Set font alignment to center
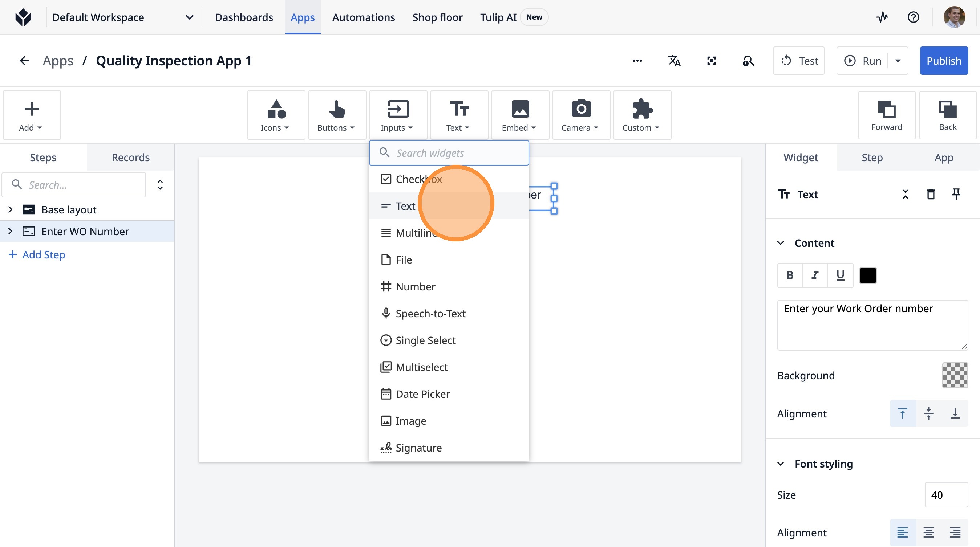The height and width of the screenshot is (547, 980). [x=929, y=532]
